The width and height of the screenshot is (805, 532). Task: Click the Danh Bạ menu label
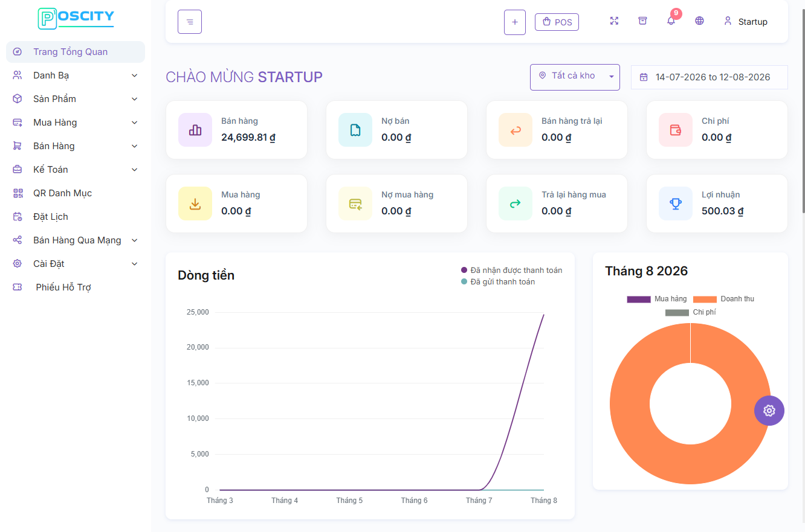point(51,75)
